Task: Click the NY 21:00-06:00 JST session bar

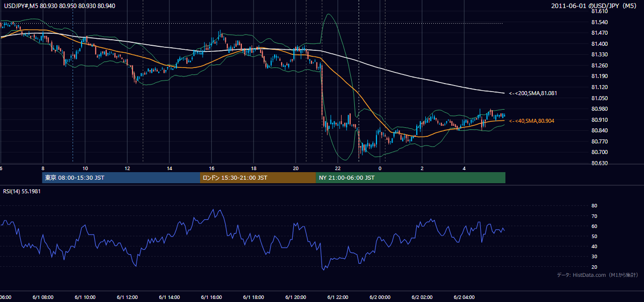Action: [411, 178]
